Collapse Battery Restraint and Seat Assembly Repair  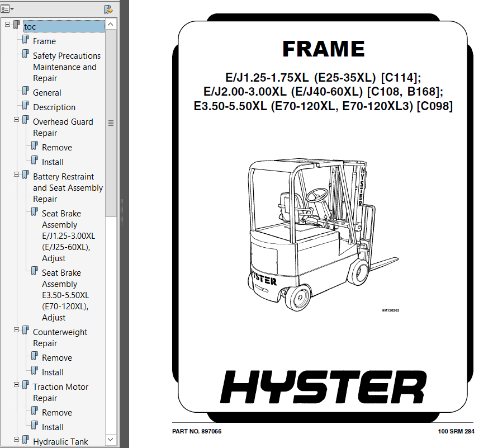(16, 175)
